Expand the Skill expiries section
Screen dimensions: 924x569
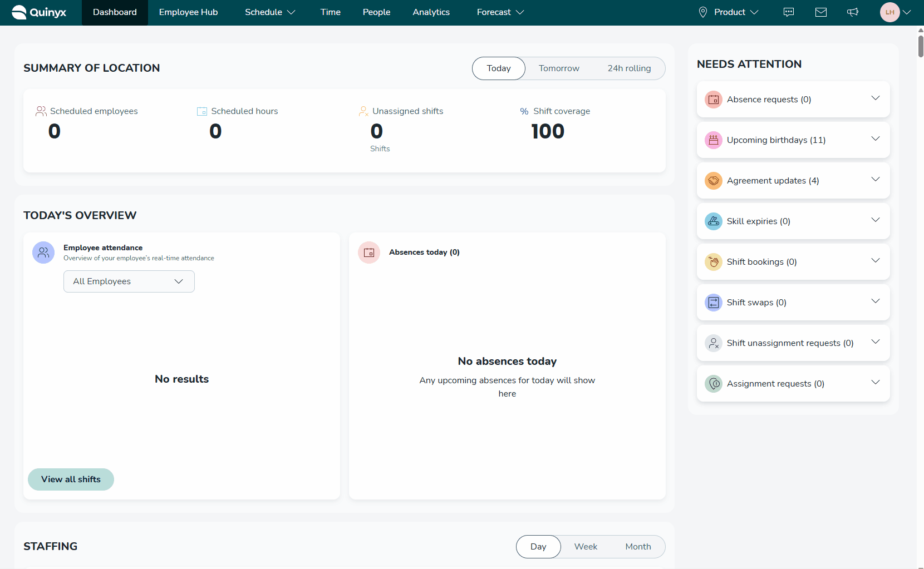point(875,220)
